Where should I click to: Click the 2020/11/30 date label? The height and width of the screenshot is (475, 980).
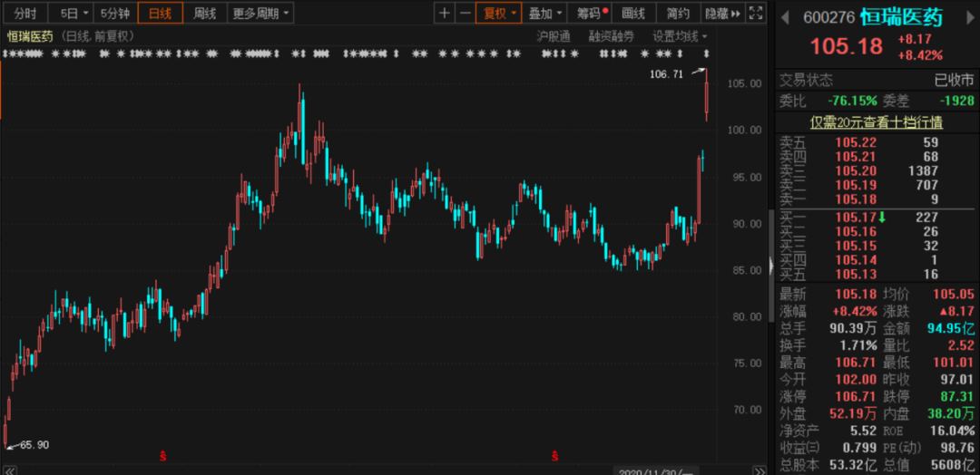(x=655, y=470)
